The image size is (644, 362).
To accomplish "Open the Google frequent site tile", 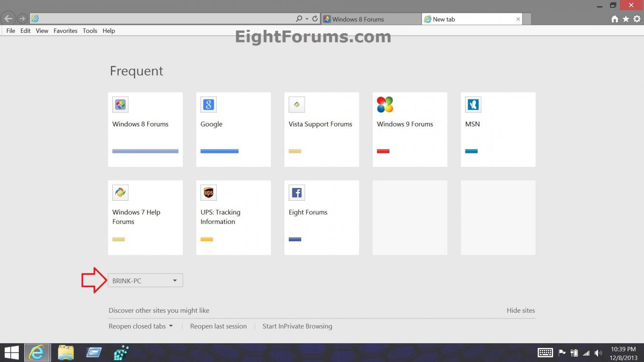I will (233, 129).
